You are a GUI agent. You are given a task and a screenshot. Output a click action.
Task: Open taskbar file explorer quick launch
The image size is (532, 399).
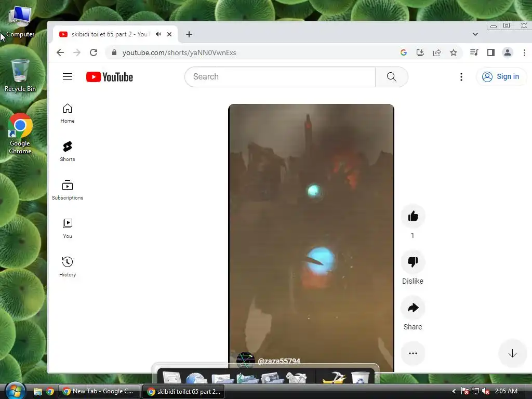pos(37,392)
